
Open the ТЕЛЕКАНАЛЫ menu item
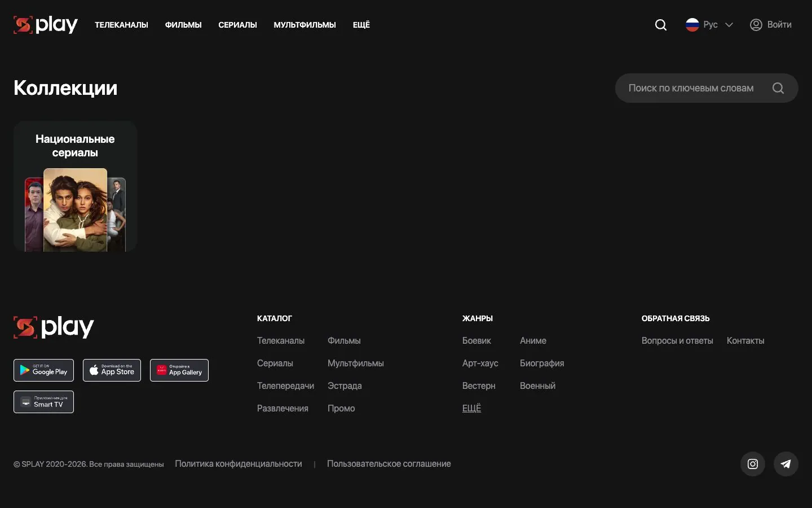[x=121, y=25]
